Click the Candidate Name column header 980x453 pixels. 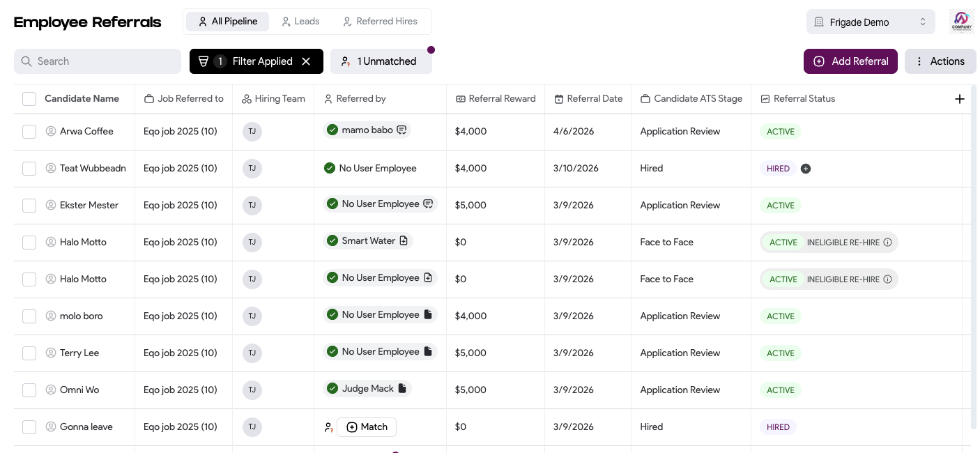coord(82,99)
